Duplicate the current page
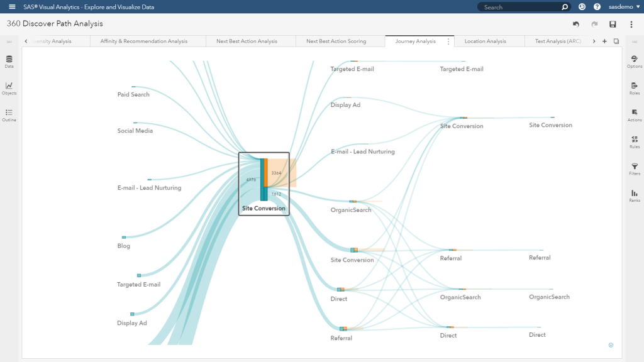The image size is (644, 362). [616, 40]
